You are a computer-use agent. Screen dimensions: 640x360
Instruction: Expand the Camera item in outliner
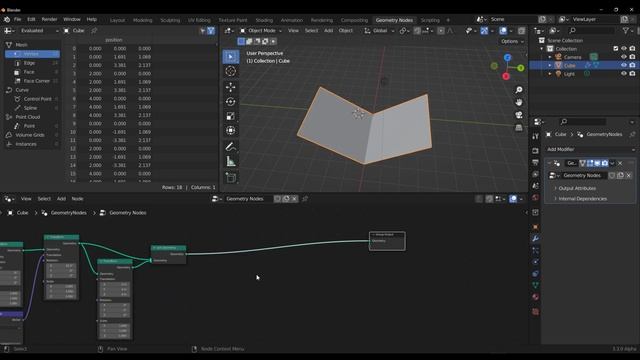click(x=550, y=57)
